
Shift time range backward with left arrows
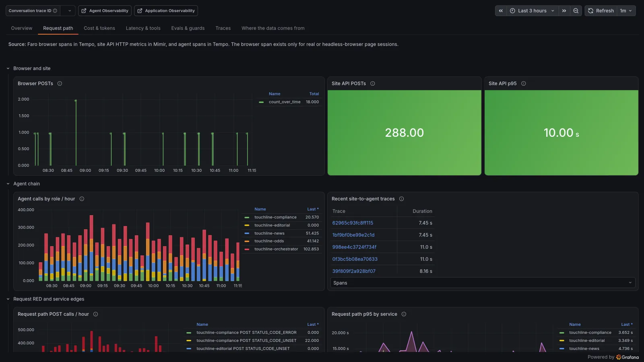pyautogui.click(x=501, y=11)
